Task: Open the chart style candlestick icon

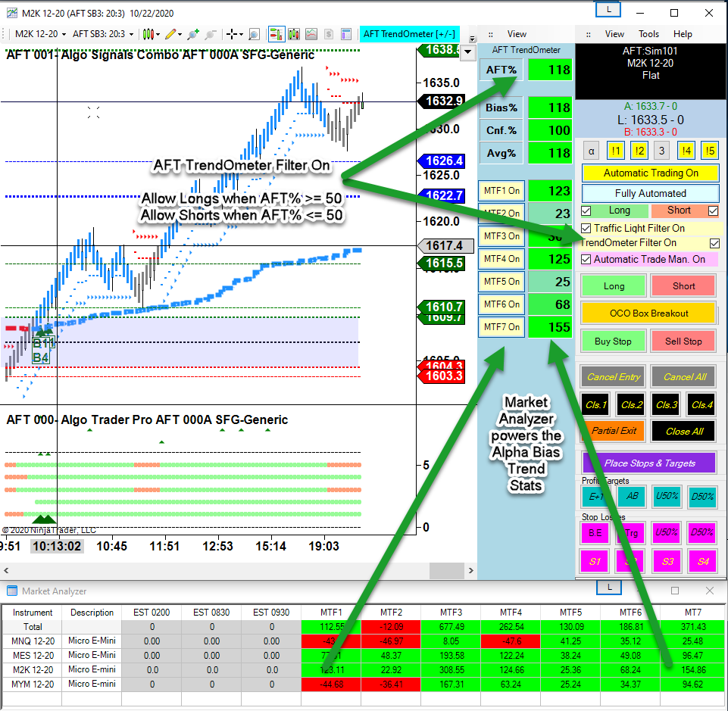Action: click(x=149, y=34)
